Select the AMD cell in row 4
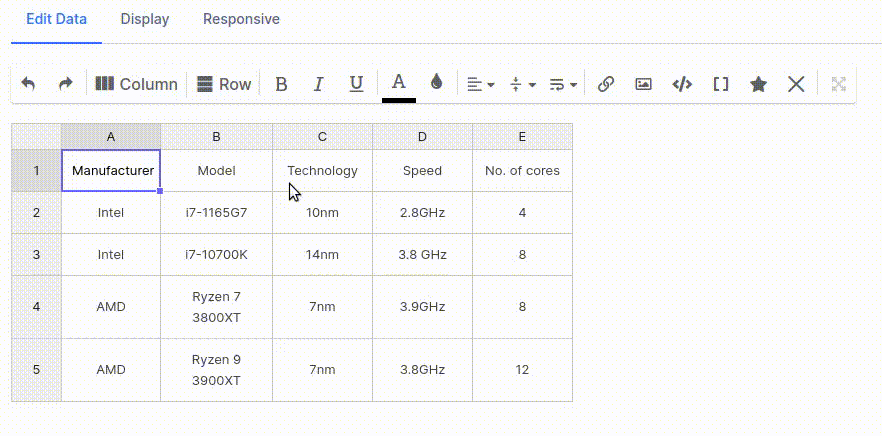The width and height of the screenshot is (882, 436). click(111, 307)
